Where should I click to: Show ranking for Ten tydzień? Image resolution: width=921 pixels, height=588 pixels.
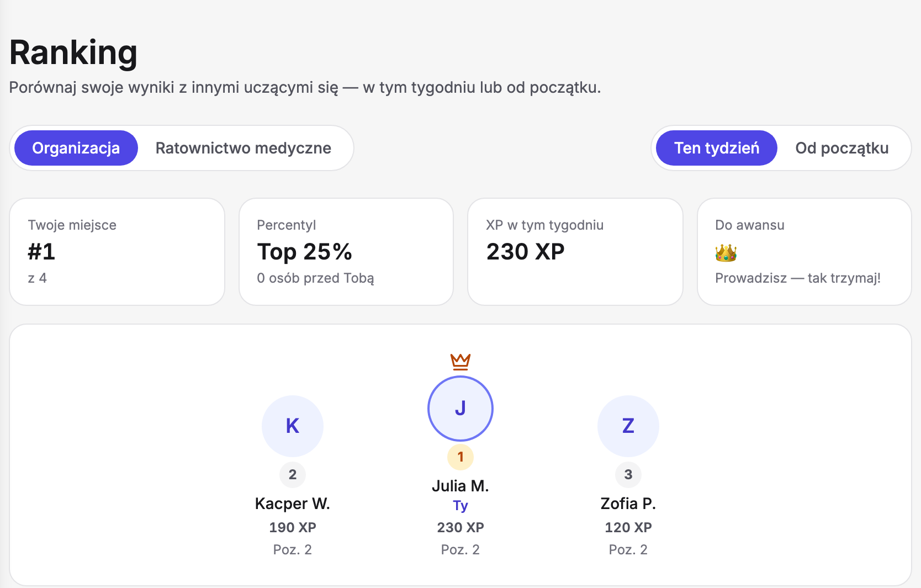coord(717,148)
